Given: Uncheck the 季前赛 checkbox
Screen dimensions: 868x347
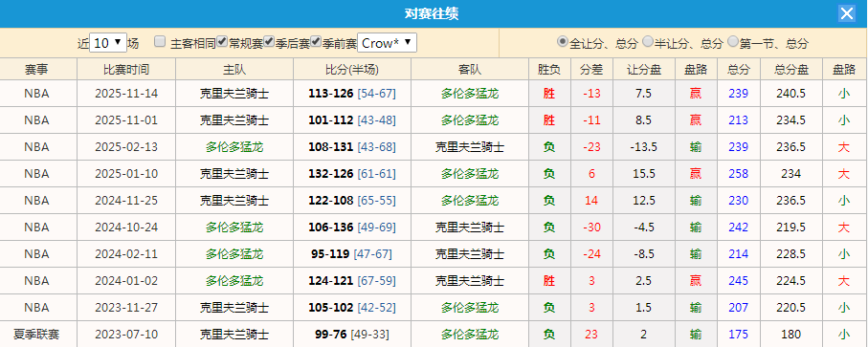Looking at the screenshot, I should click(316, 41).
